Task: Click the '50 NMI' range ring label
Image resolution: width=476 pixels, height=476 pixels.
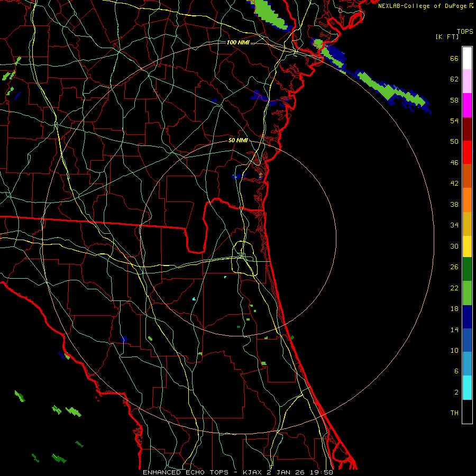Action: [x=238, y=140]
